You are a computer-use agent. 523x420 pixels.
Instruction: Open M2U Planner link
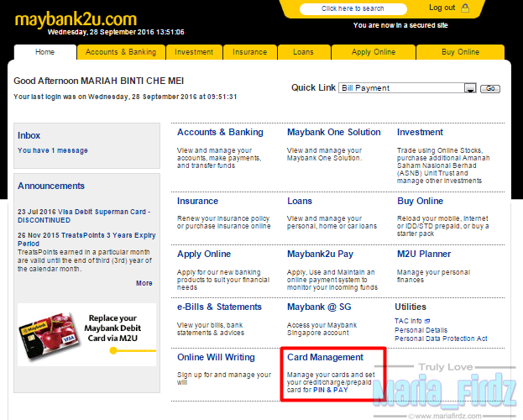coord(424,254)
